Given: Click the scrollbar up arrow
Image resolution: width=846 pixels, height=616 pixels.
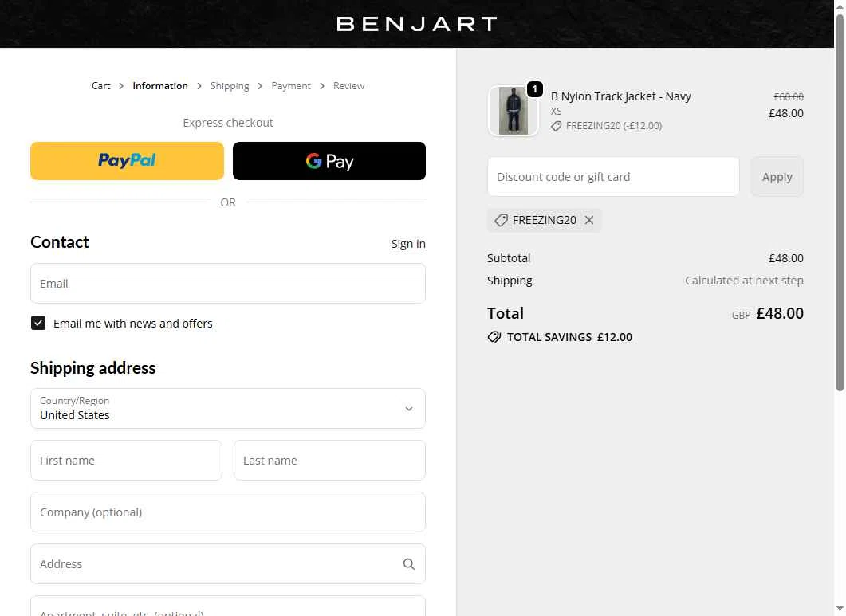Looking at the screenshot, I should tap(840, 6).
